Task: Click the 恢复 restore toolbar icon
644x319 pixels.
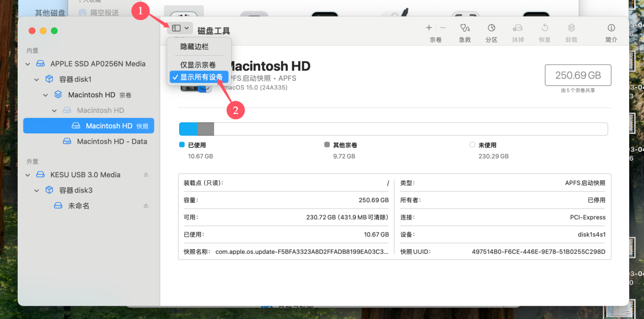Action: pos(544,28)
